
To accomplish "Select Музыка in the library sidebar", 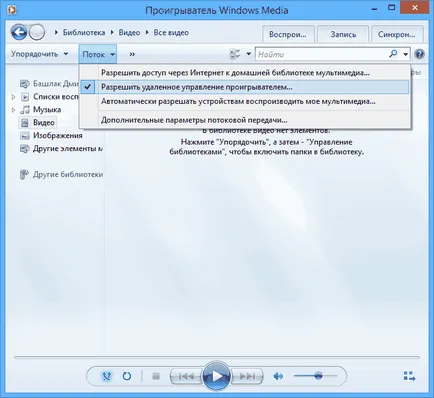I will pyautogui.click(x=47, y=110).
